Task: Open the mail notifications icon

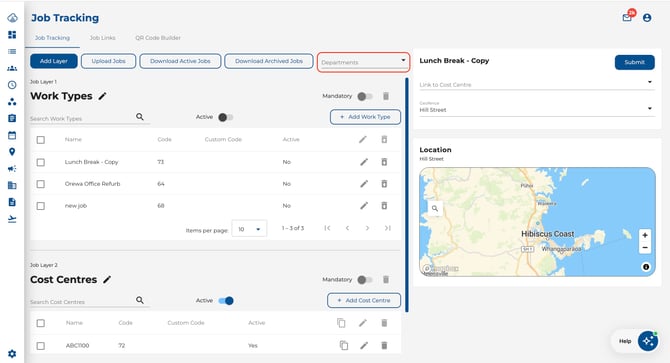Action: coord(627,18)
